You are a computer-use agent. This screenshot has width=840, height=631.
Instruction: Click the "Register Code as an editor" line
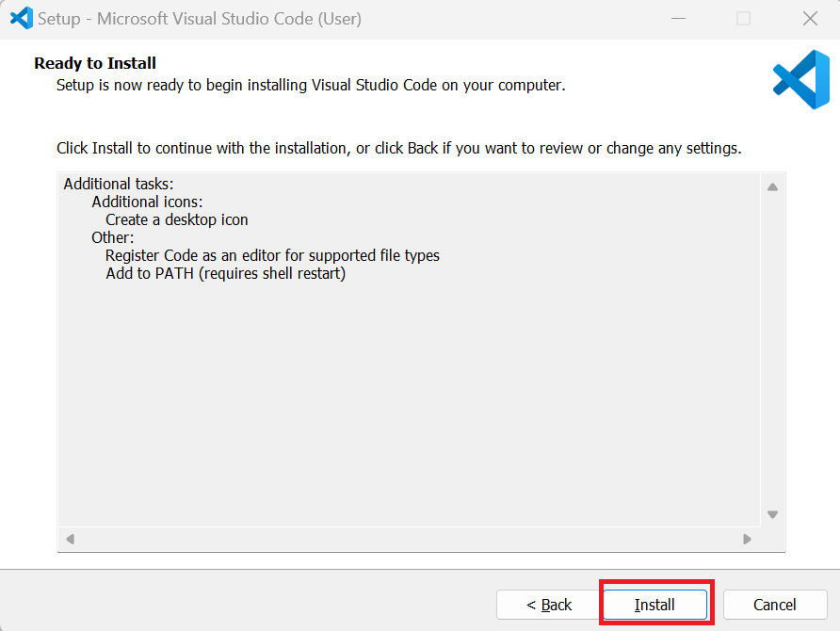[273, 255]
